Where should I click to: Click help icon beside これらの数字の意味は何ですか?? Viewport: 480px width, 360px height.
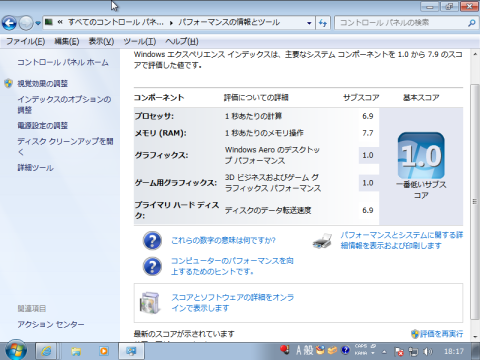click(x=152, y=241)
